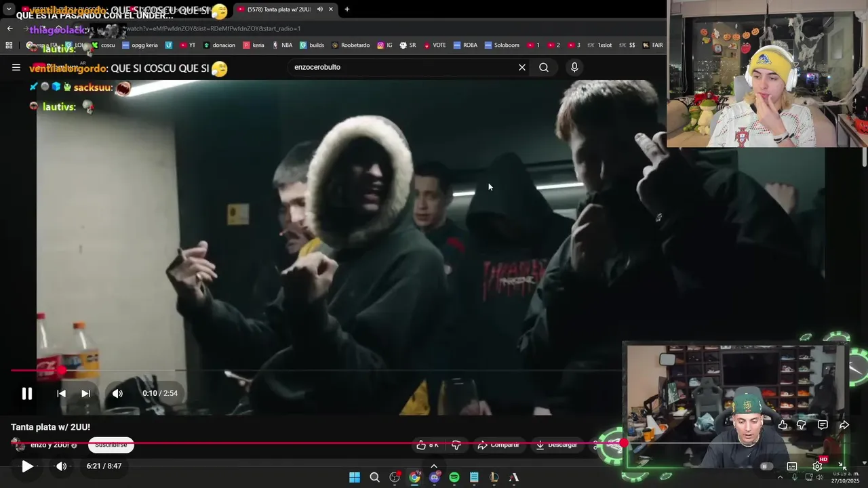Start voice search with the microphone icon
868x488 pixels.
tap(574, 67)
